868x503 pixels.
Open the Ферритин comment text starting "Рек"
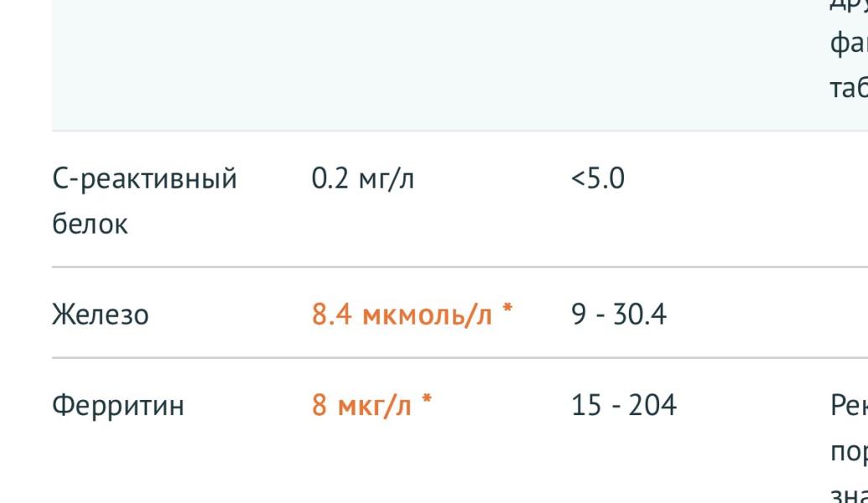[x=847, y=407]
